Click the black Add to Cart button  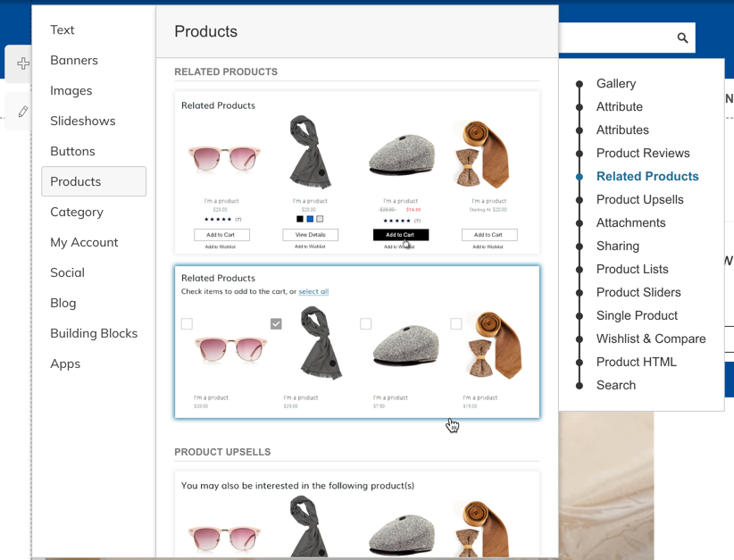(401, 235)
